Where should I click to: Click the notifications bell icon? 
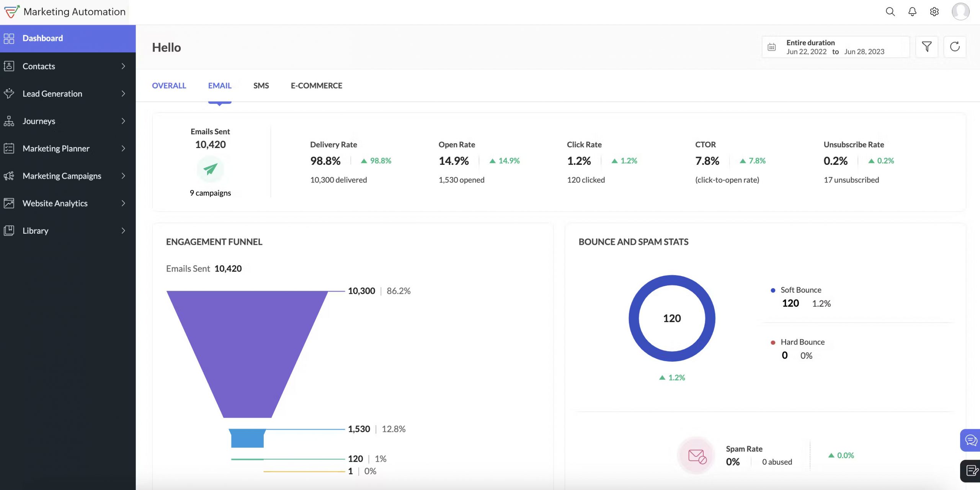pos(913,12)
